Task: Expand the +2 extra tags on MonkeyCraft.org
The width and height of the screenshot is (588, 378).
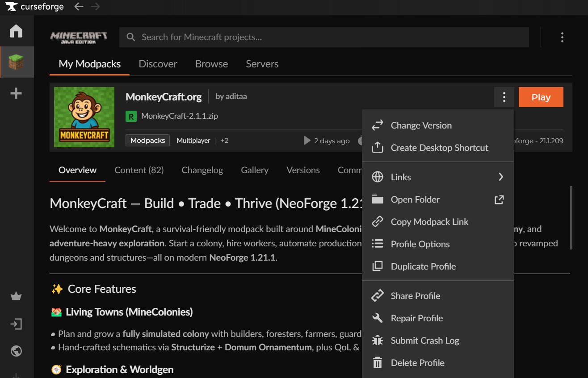Action: (x=224, y=140)
